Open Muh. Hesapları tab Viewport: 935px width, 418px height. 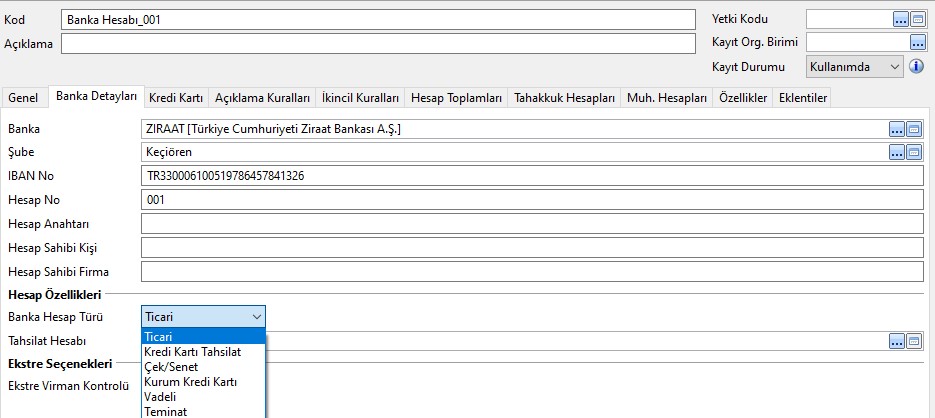point(667,98)
